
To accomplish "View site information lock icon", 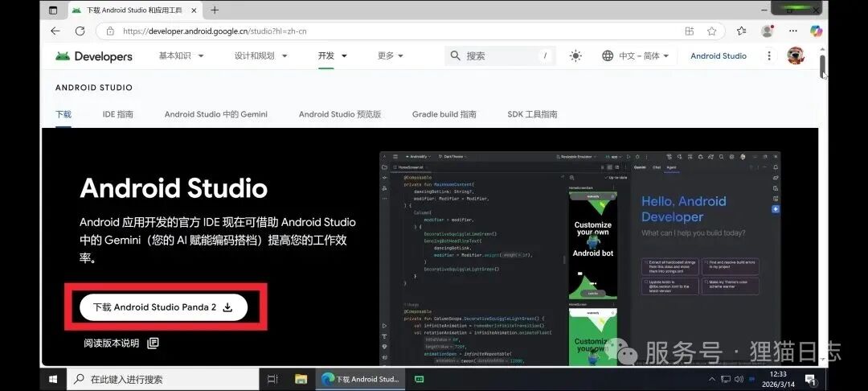I will pyautogui.click(x=110, y=31).
